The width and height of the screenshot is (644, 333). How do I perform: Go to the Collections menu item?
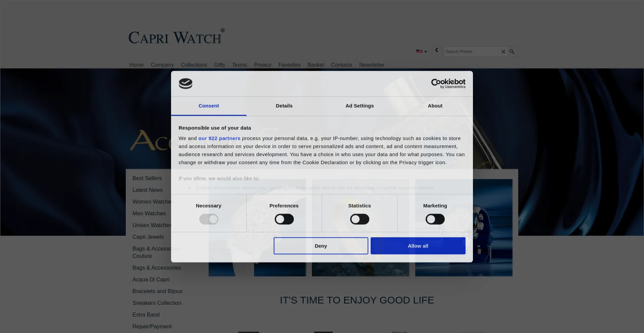pos(194,65)
